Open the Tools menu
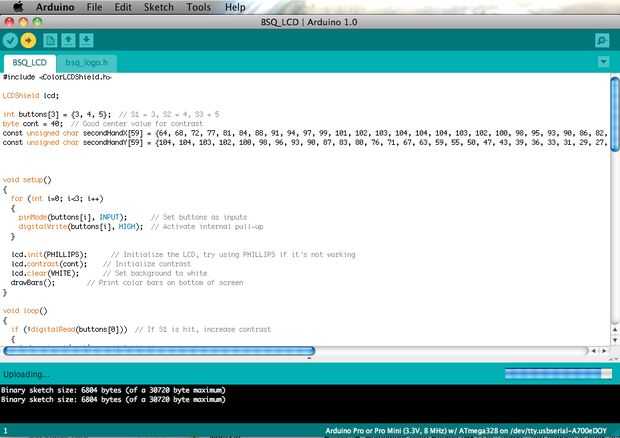Viewport: 620px width, 438px height. click(198, 7)
